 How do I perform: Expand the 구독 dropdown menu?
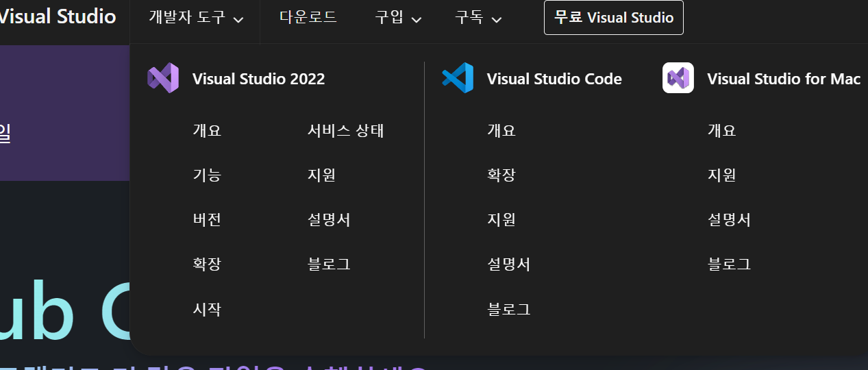[x=478, y=18]
